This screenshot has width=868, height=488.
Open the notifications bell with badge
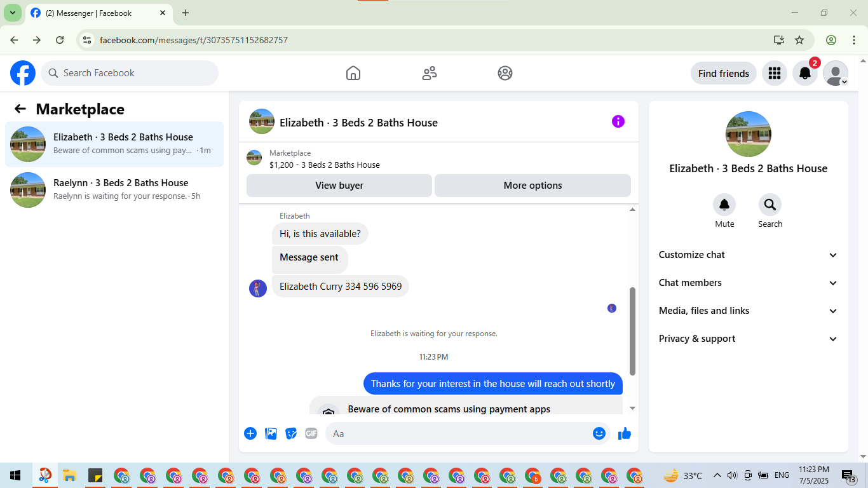[x=805, y=73]
